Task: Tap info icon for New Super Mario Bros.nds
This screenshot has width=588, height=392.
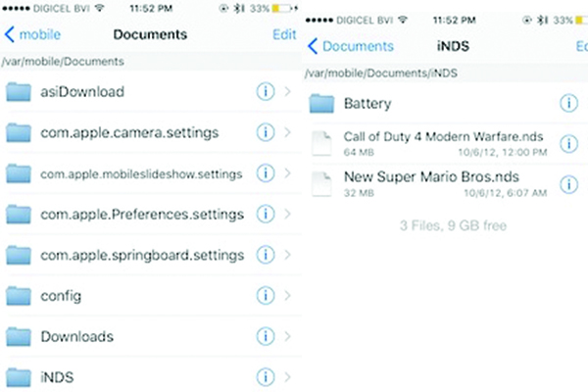Action: (568, 184)
